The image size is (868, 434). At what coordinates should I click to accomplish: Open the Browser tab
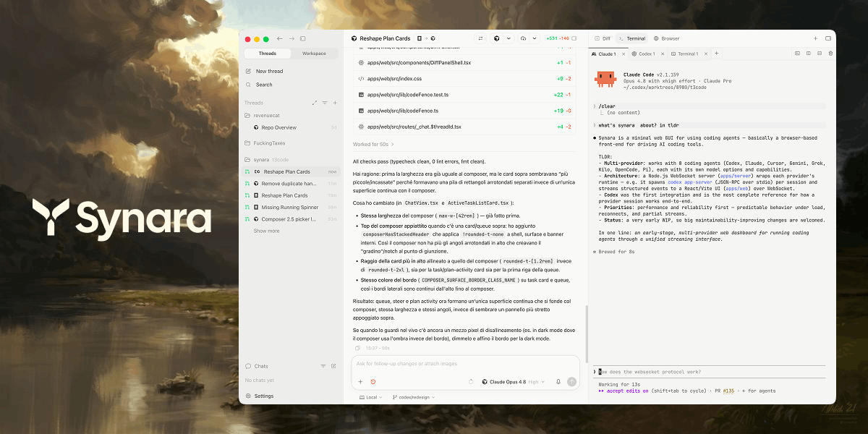pos(666,38)
